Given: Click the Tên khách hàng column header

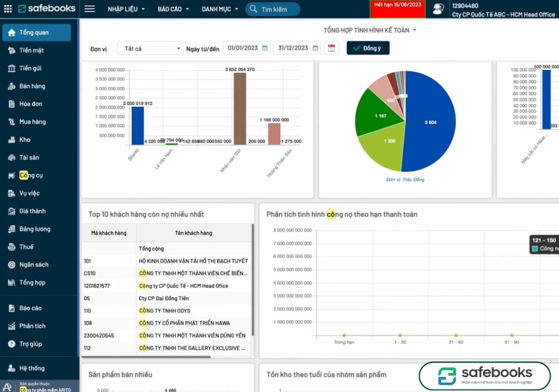Looking at the screenshot, I should (193, 233).
